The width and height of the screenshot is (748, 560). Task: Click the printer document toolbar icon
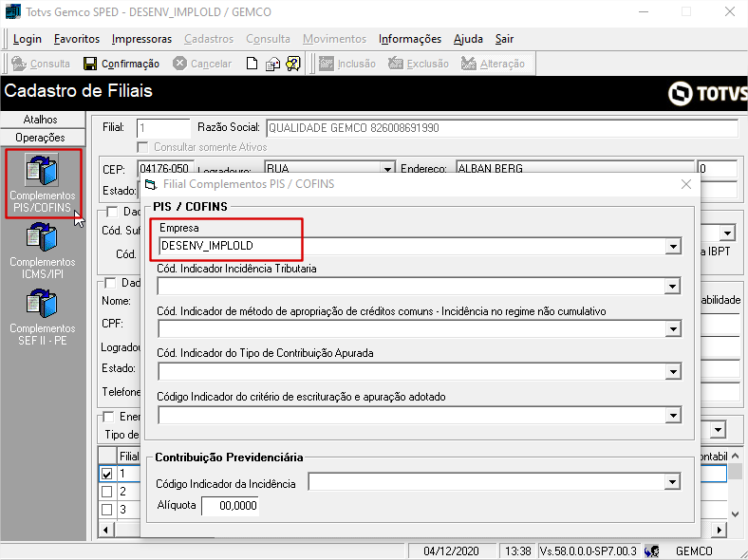click(272, 64)
